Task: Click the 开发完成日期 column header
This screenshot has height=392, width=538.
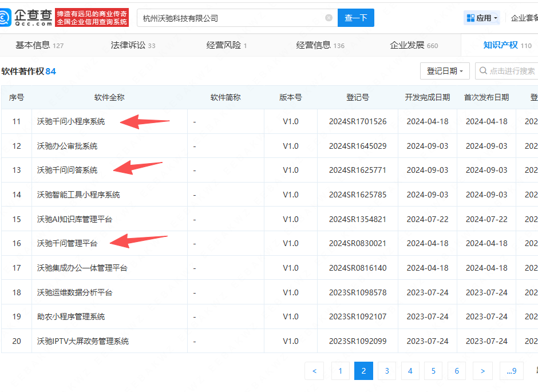Action: 428,97
